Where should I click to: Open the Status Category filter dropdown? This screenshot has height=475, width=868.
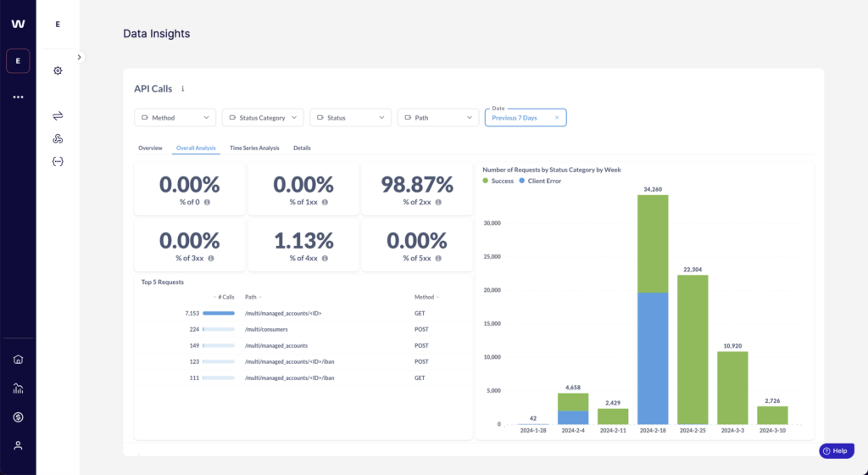point(263,118)
